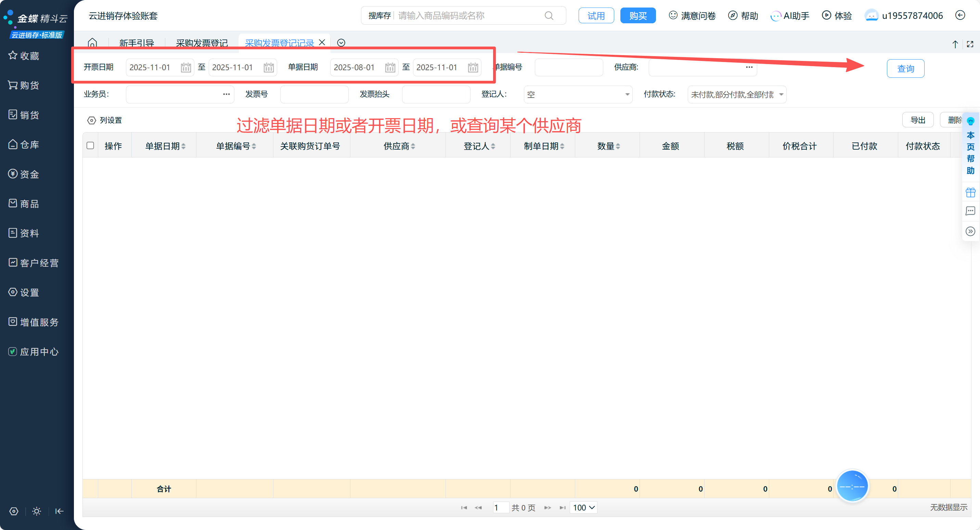Click the 查询 button

click(905, 68)
